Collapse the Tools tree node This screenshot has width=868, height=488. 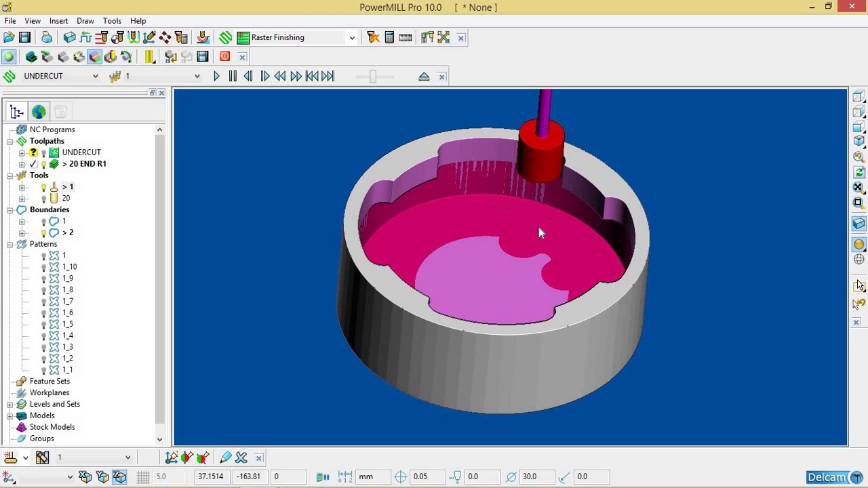click(10, 176)
